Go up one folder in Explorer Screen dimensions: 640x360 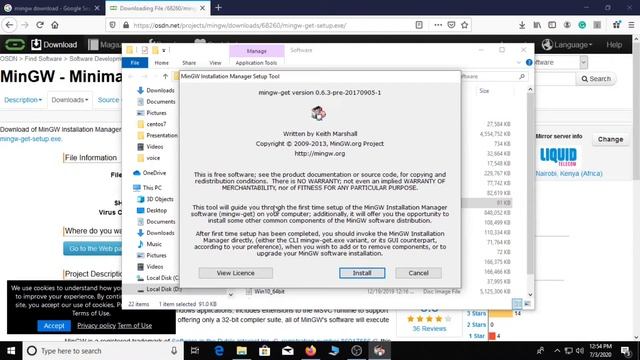[165, 76]
